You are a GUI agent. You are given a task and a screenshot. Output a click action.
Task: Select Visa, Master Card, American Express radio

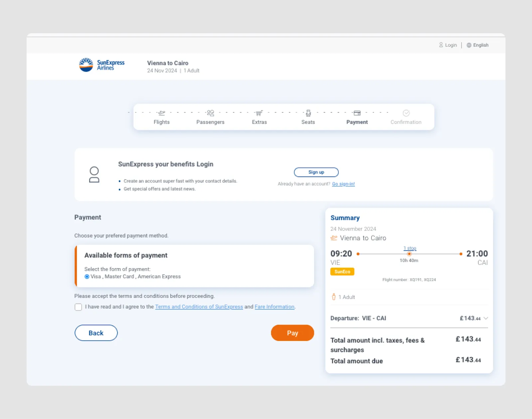pos(87,277)
